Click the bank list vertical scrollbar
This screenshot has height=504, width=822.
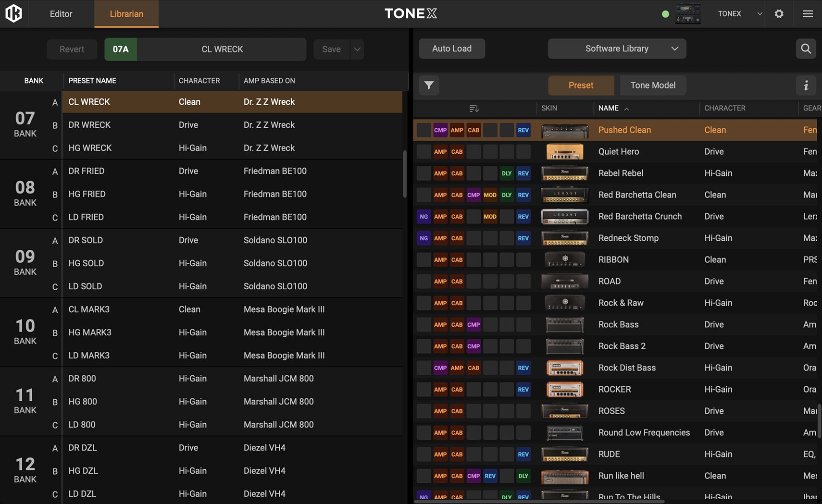pyautogui.click(x=405, y=174)
